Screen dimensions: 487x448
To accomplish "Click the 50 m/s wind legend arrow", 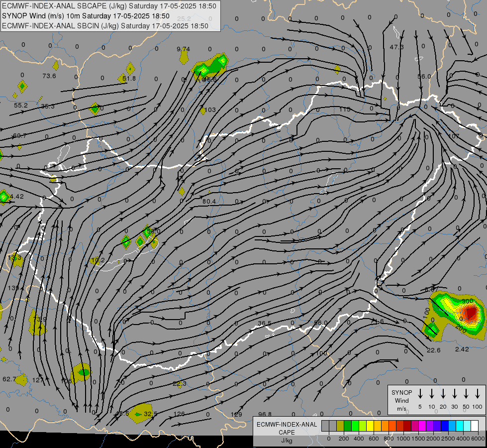I will 466,393.
